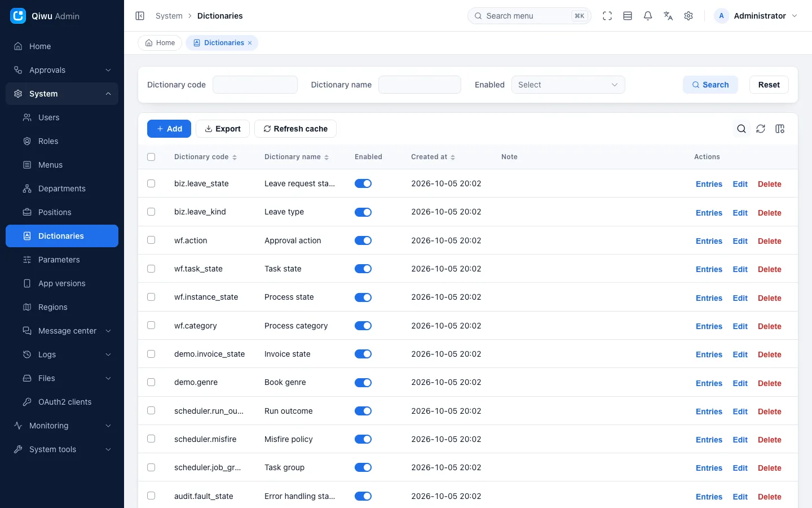
Task: Collapse the sidebar using the panel icon
Action: 140,16
